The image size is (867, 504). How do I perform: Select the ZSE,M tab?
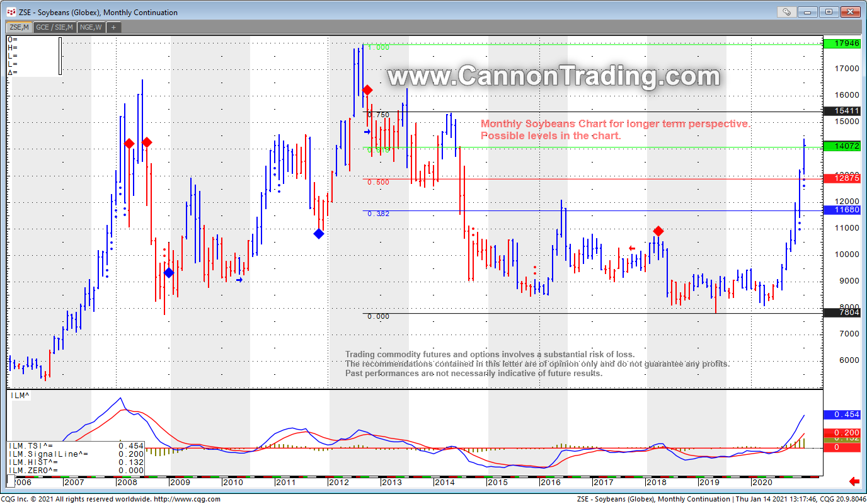(19, 27)
